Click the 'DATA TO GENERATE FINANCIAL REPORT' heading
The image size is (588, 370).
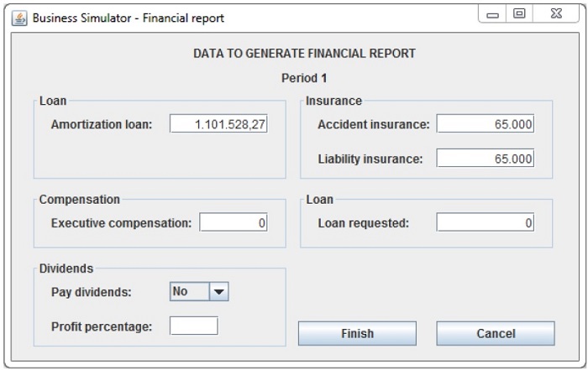coord(304,54)
